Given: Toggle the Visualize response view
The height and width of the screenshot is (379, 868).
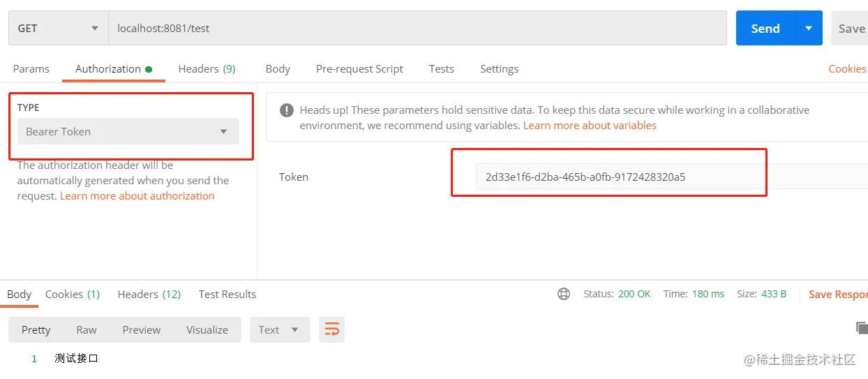Looking at the screenshot, I should tap(207, 329).
